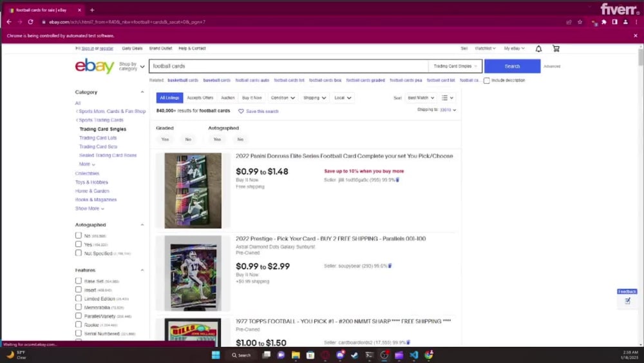Click the Advanced search link
The height and width of the screenshot is (363, 644).
552,66
